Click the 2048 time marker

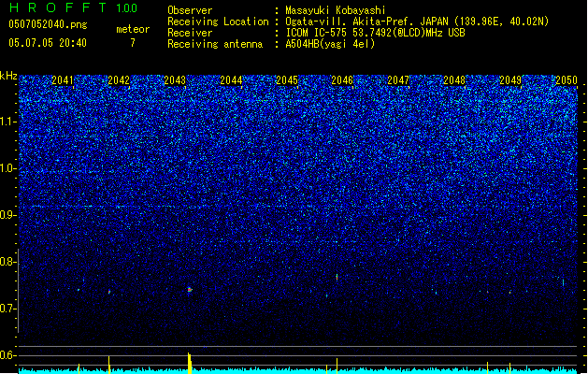(x=454, y=80)
